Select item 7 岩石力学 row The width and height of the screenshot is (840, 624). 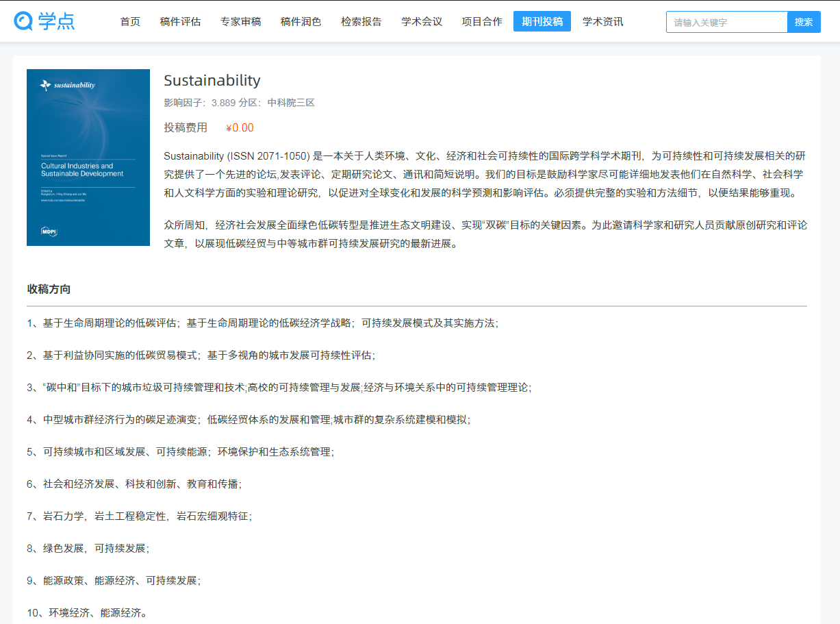click(140, 516)
